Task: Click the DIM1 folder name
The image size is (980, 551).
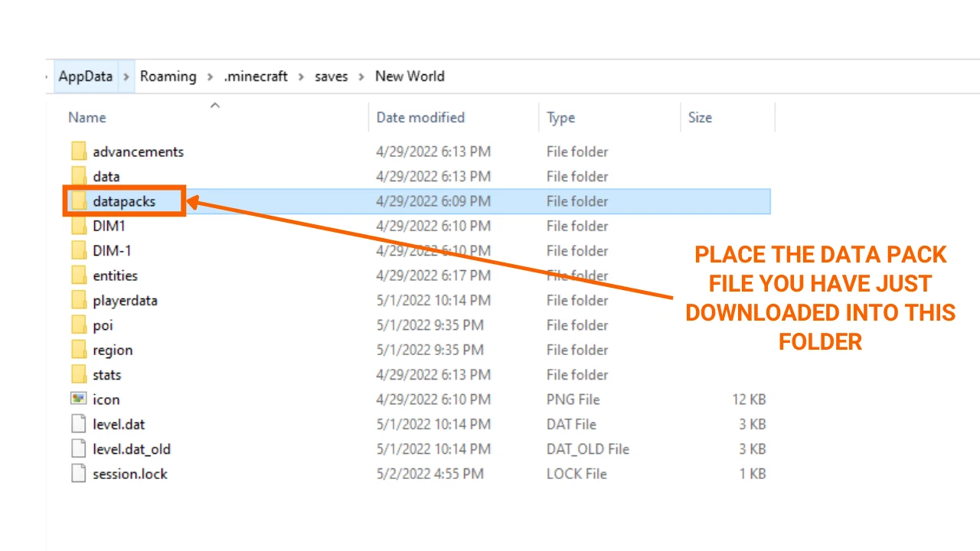Action: click(x=109, y=226)
